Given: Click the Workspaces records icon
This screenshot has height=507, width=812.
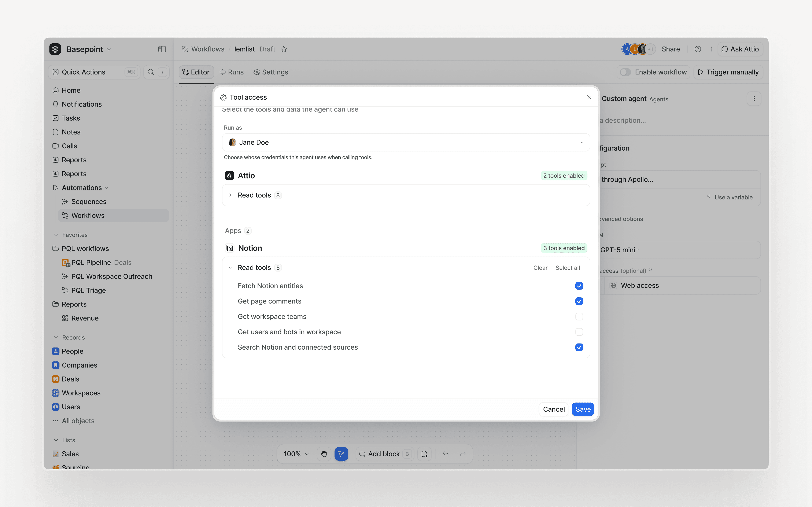Looking at the screenshot, I should 56,393.
